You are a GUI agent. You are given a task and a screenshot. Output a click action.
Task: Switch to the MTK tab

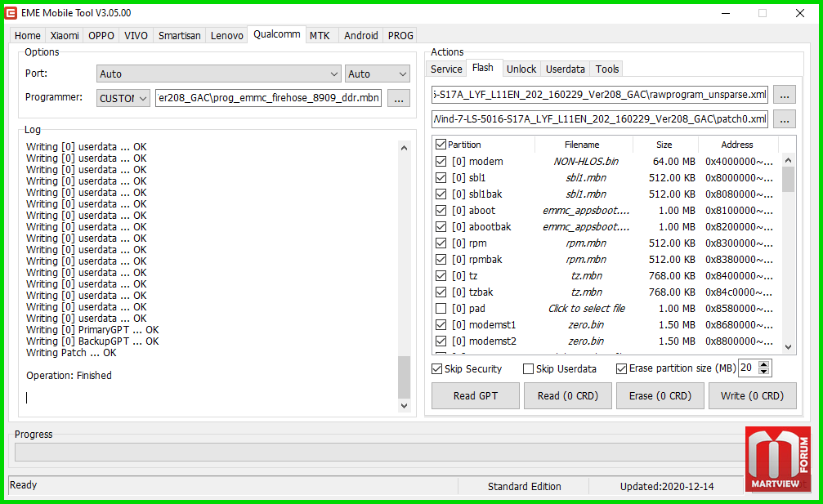click(320, 36)
